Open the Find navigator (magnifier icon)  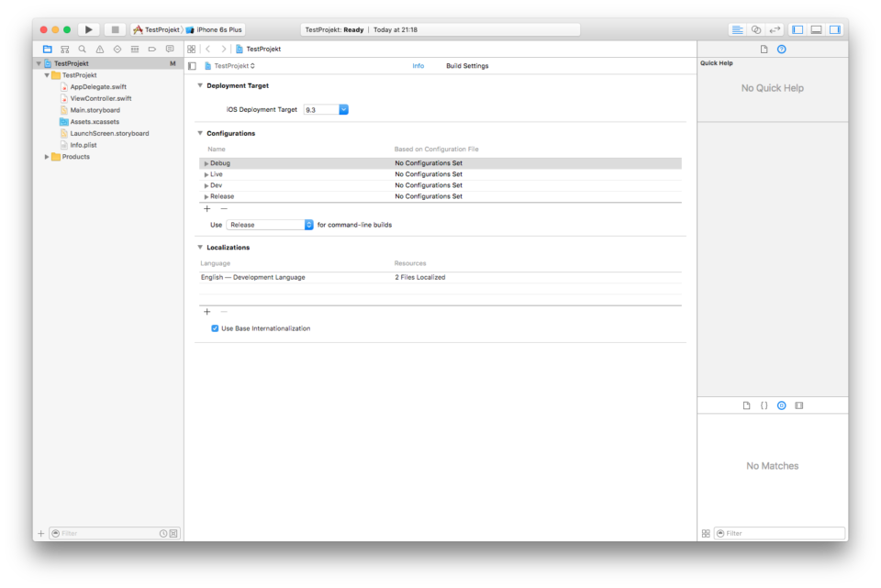83,50
